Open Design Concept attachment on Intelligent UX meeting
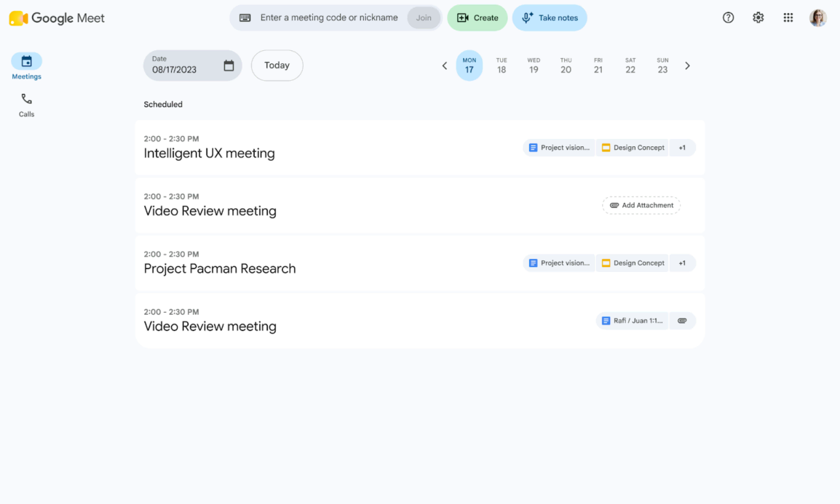 [x=633, y=148]
